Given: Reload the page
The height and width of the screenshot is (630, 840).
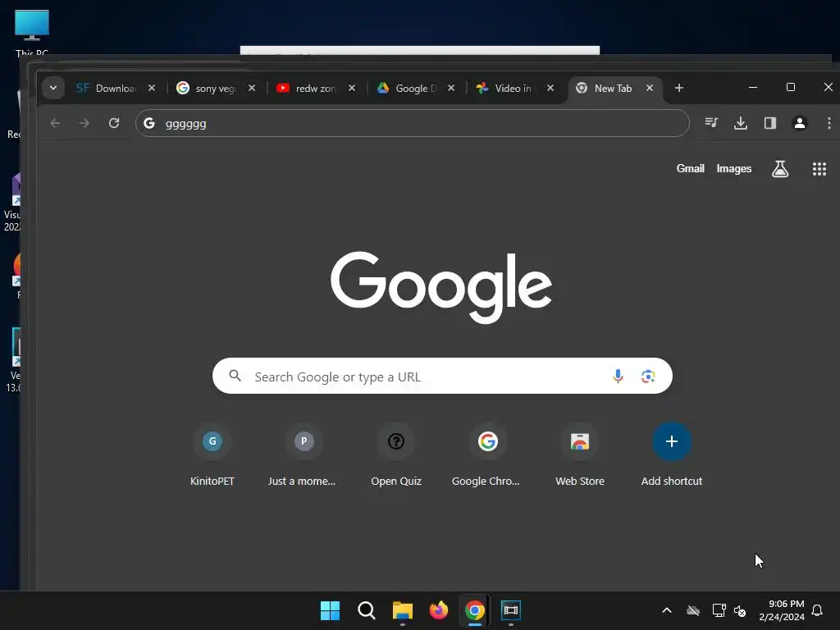Looking at the screenshot, I should (x=113, y=123).
